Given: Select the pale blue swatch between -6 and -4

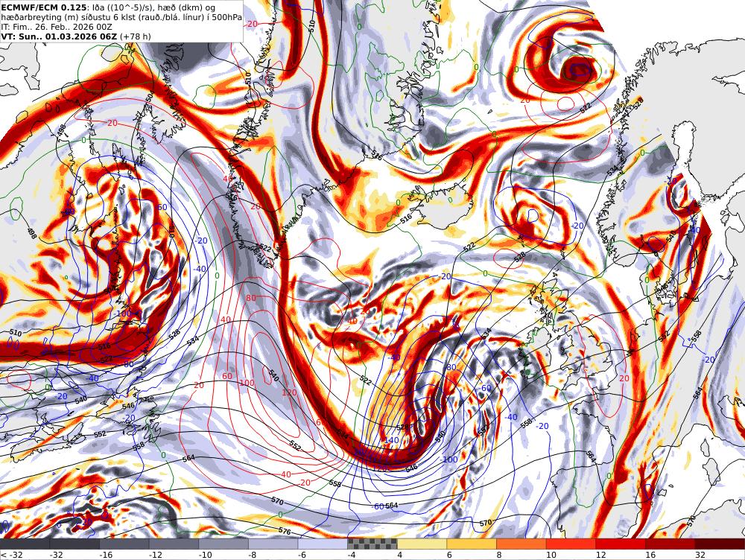Looking at the screenshot, I should (323, 544).
